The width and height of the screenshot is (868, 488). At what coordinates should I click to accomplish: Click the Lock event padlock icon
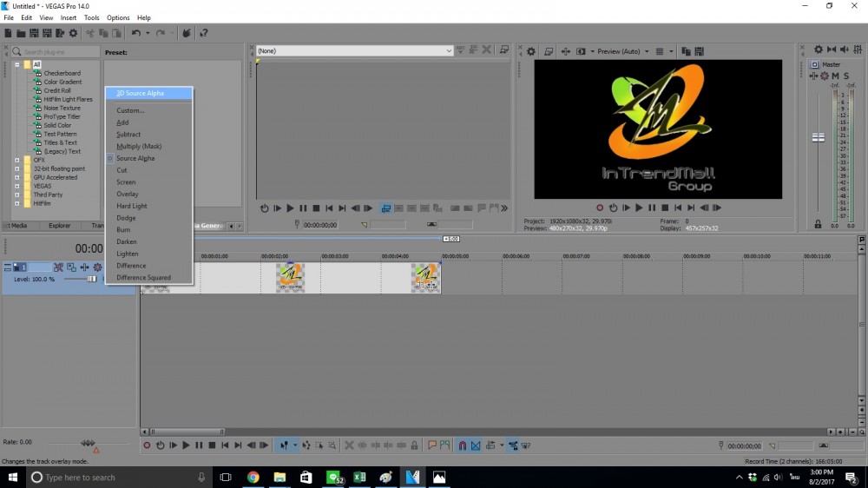[x=415, y=445]
